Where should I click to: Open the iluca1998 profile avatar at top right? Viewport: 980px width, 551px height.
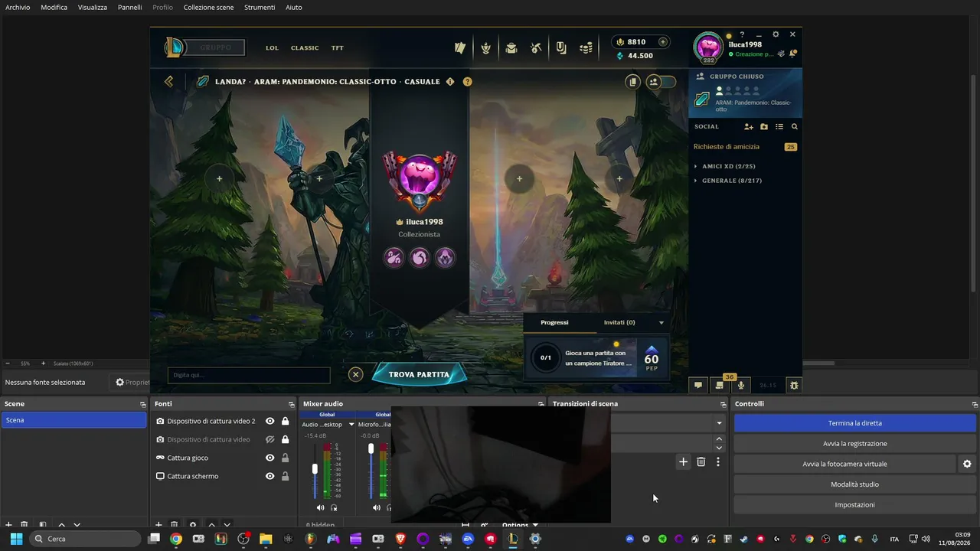click(708, 47)
